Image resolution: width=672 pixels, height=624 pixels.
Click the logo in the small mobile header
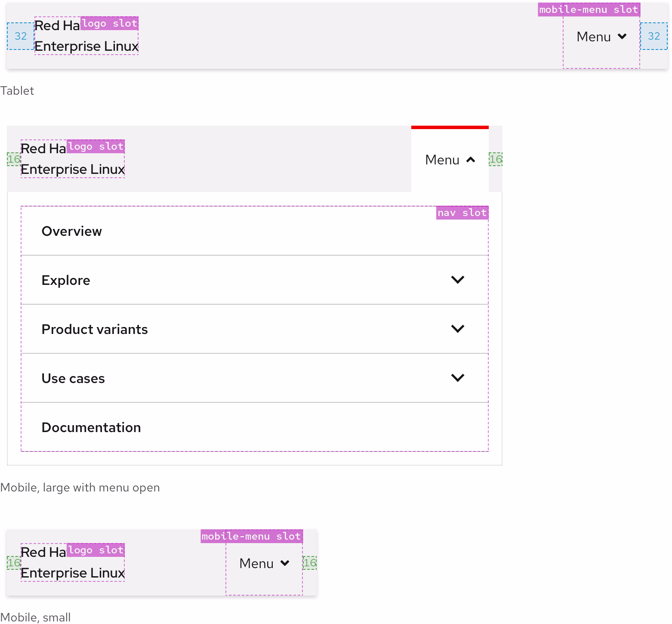coord(72,562)
